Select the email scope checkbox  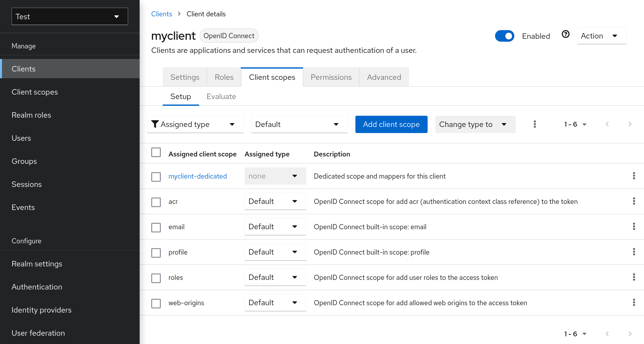[156, 228]
